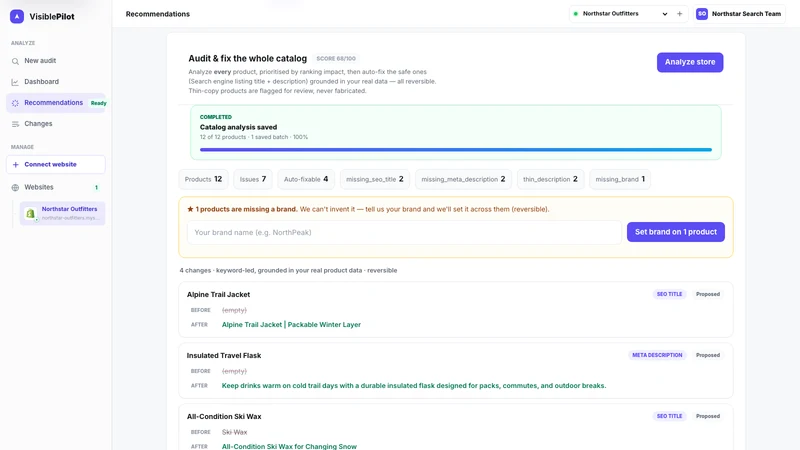This screenshot has width=800, height=450.
Task: Click the '12 of 12 products' status line
Action: 254,137
